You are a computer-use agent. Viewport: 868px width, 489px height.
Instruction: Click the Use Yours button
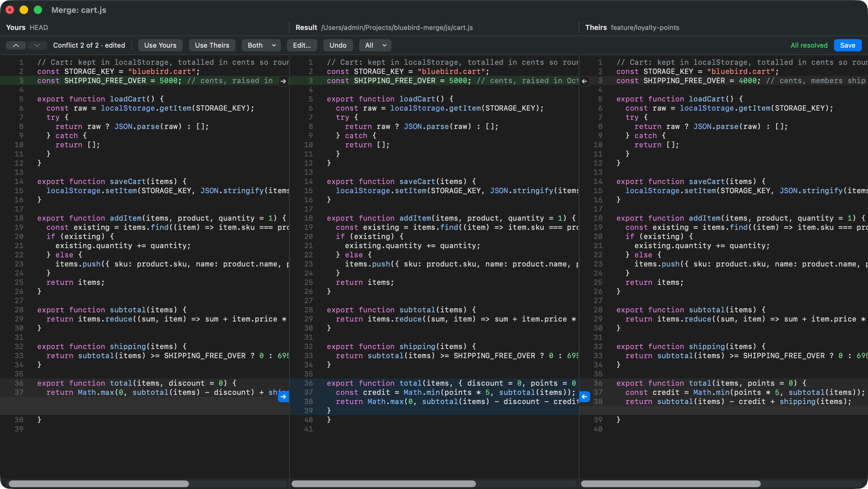coord(160,45)
